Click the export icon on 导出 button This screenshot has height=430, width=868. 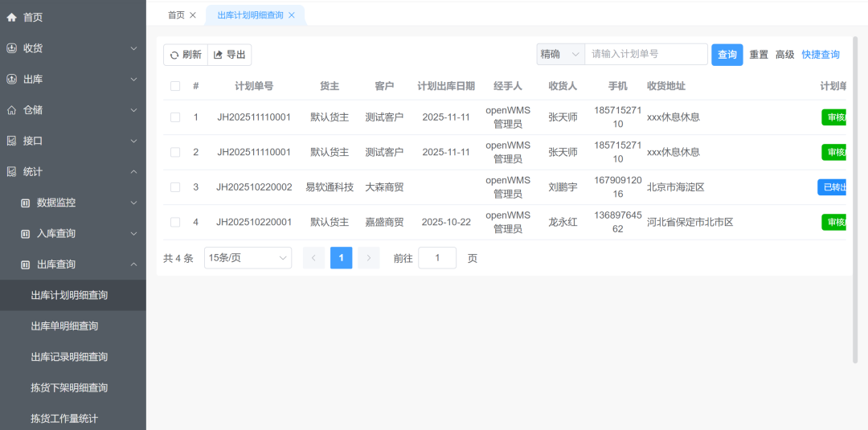[x=218, y=55]
